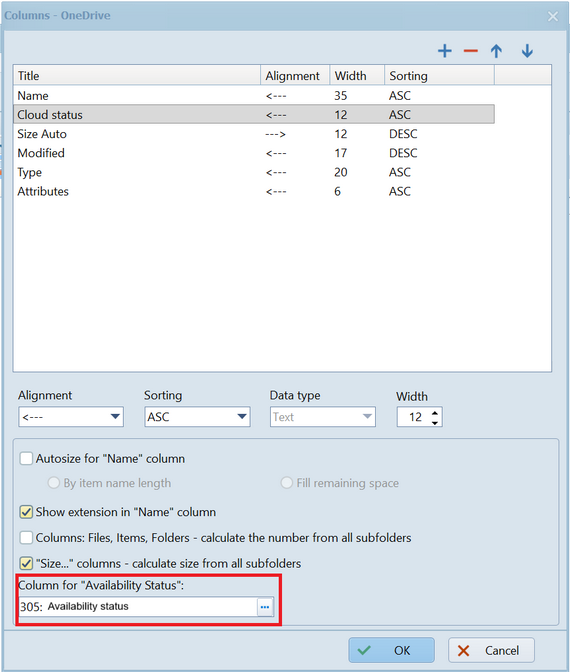Viewport: 570px width, 672px height.
Task: Select the Cloud status row
Action: 254,114
